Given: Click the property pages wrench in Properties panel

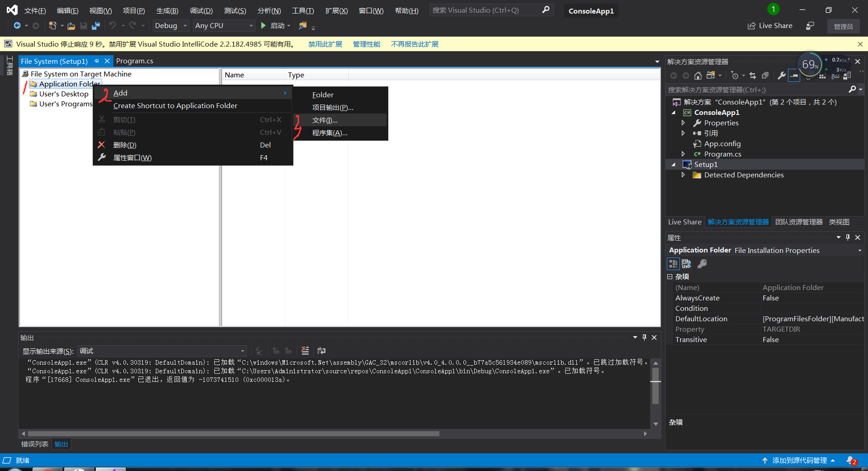Looking at the screenshot, I should [702, 264].
